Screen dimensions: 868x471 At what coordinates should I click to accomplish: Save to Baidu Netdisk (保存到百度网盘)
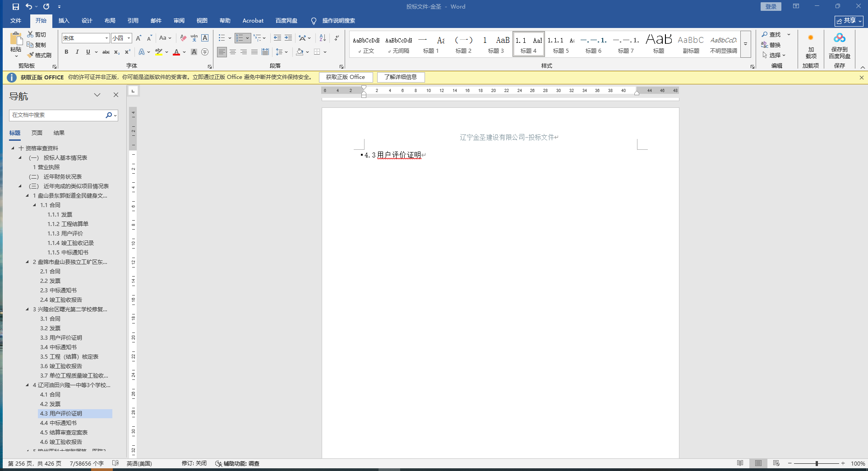(x=839, y=46)
